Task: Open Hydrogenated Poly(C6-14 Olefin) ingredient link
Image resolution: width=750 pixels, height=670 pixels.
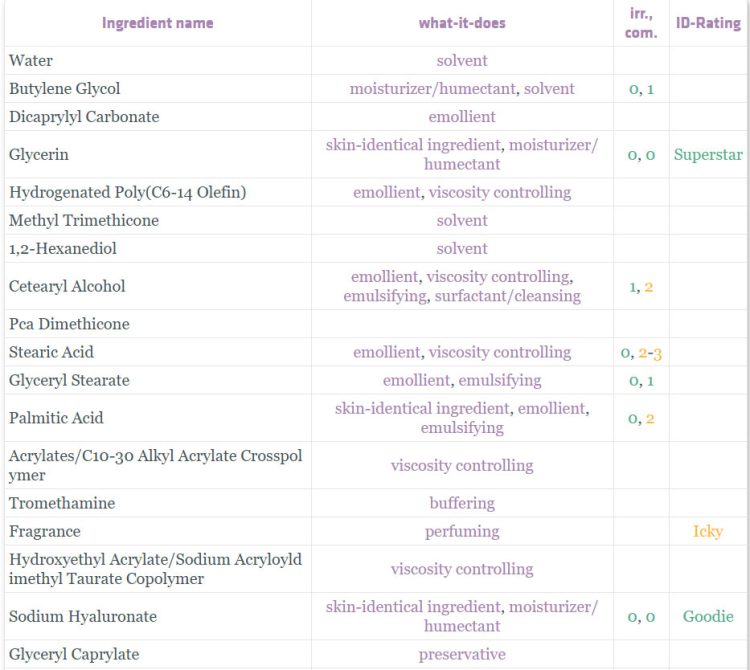Action: (128, 192)
